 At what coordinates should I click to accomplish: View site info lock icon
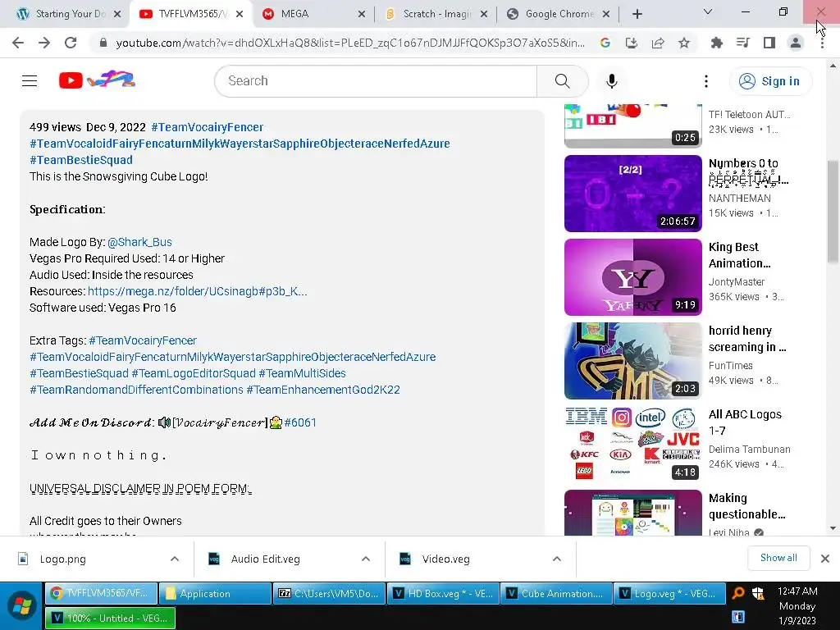point(103,43)
